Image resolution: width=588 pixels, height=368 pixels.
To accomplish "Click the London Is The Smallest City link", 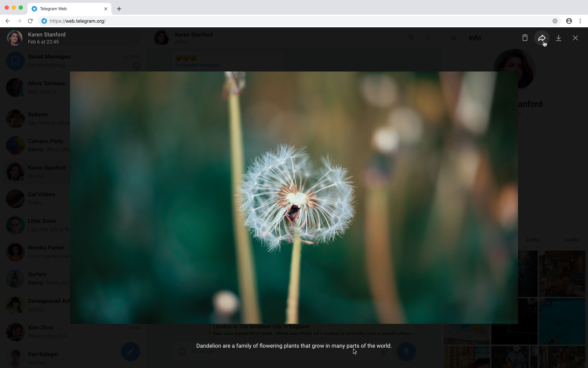I will point(261,326).
